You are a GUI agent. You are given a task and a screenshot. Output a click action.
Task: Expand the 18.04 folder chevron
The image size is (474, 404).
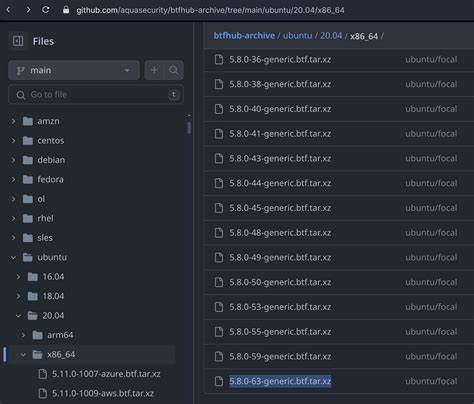pyautogui.click(x=18, y=296)
